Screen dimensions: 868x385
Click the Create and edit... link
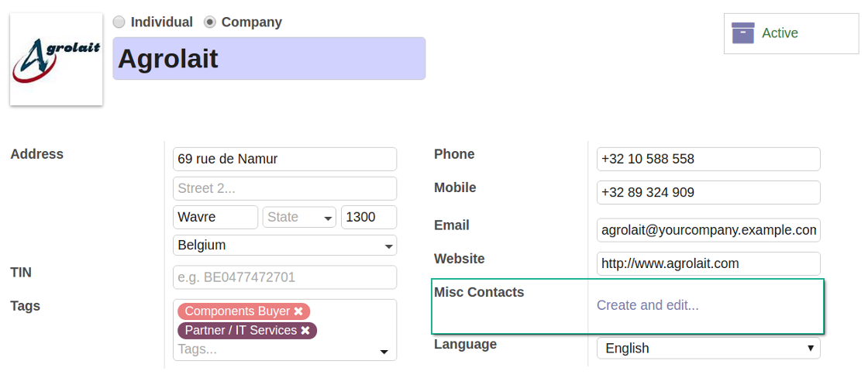(647, 305)
